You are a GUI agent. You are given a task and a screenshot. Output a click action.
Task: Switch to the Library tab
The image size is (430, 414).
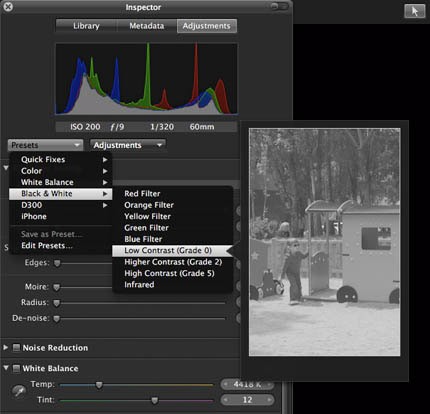pyautogui.click(x=86, y=26)
